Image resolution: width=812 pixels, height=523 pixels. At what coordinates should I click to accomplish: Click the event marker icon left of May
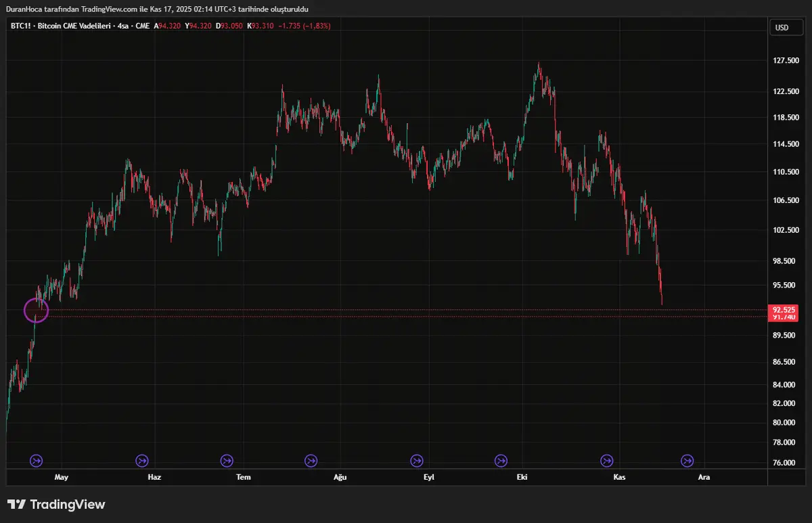pos(37,461)
